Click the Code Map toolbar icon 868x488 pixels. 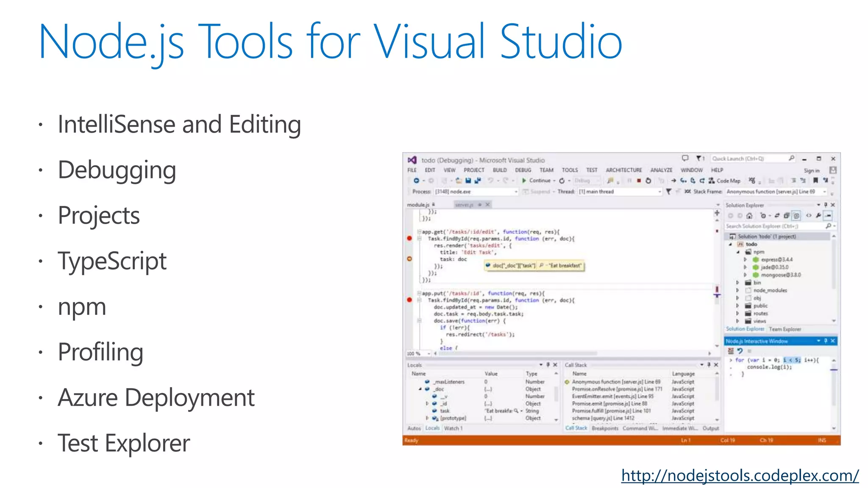pos(712,181)
